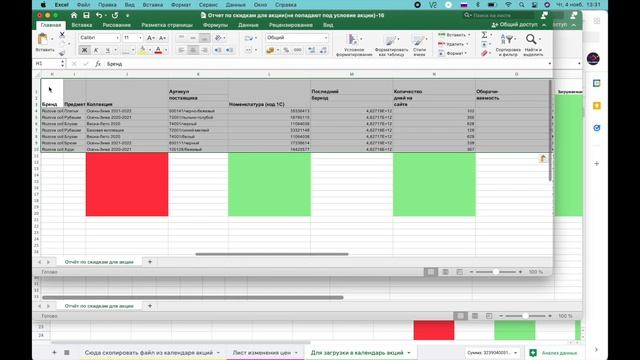Viewport: 640px width, 360px height.
Task: Open Форматировать как таблицу
Action: 391,44
